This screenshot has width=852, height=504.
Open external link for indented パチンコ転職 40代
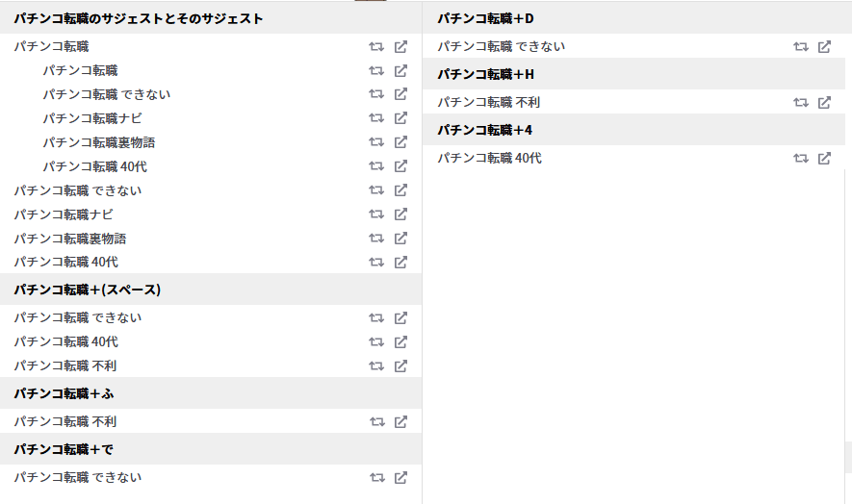coord(400,166)
